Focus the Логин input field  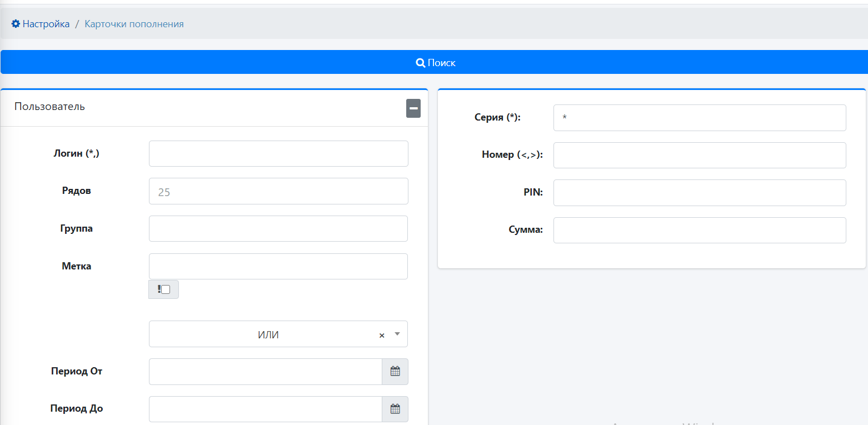pyautogui.click(x=278, y=153)
